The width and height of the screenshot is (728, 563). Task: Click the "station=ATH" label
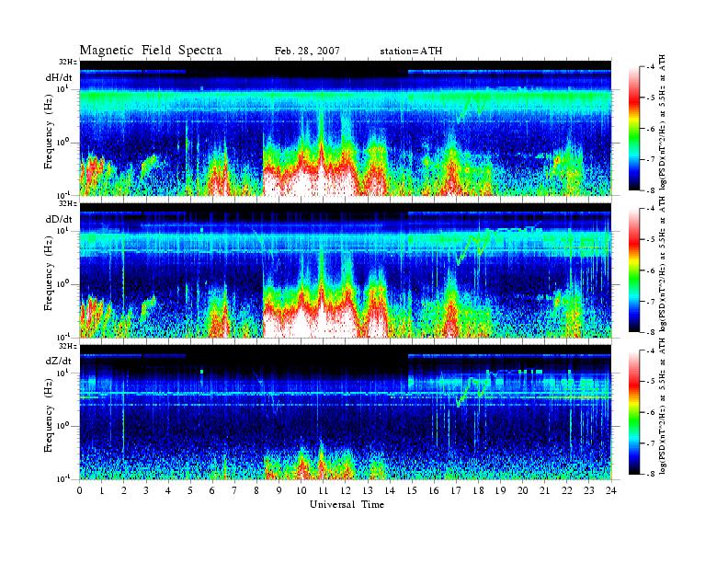(x=411, y=52)
